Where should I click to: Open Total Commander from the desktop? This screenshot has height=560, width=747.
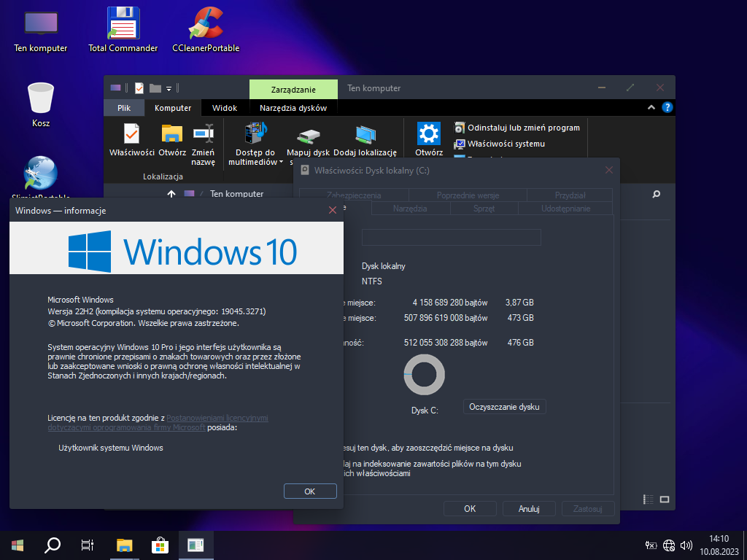click(123, 29)
